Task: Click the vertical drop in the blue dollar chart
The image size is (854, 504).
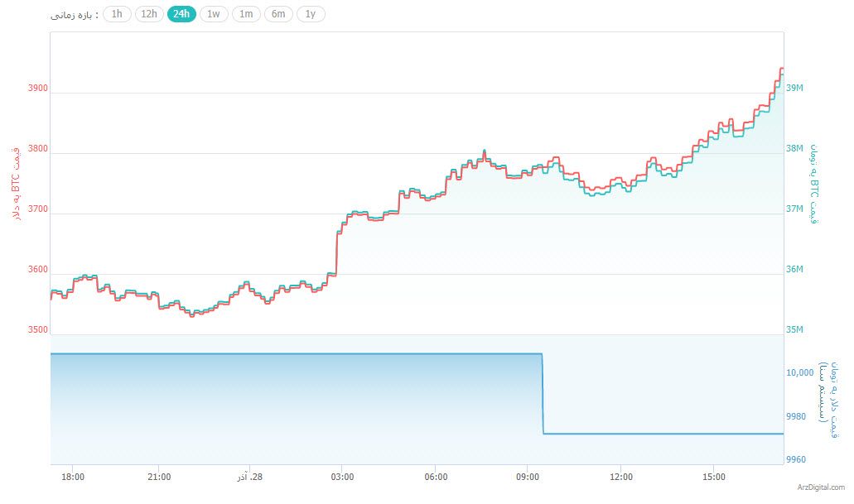Action: (x=543, y=394)
